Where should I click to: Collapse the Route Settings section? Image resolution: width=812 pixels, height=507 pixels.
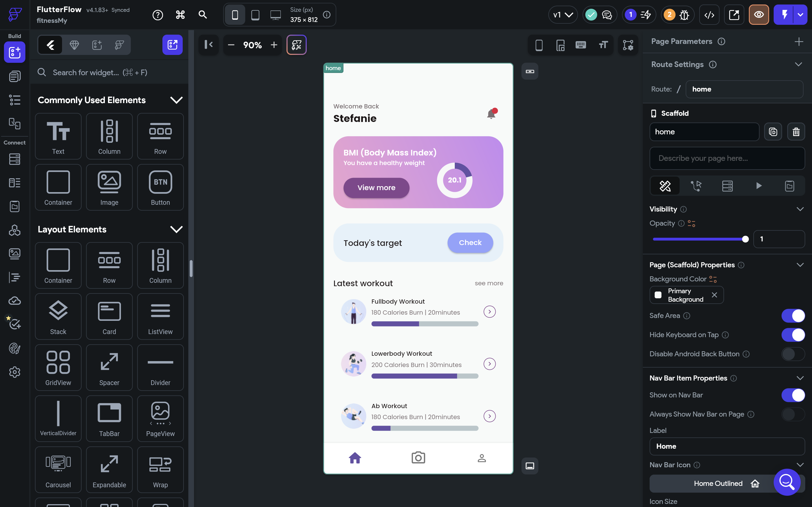coord(799,64)
